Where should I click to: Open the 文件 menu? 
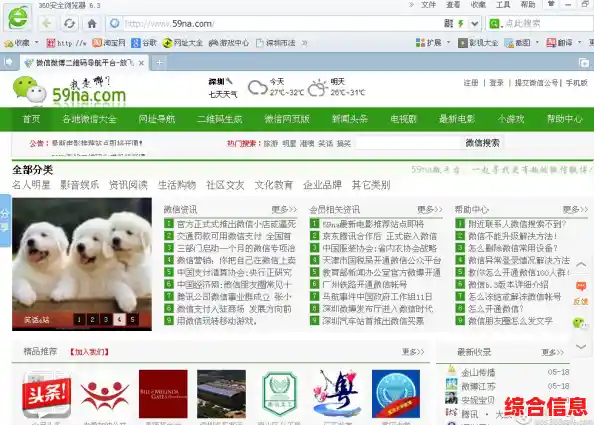pos(428,5)
